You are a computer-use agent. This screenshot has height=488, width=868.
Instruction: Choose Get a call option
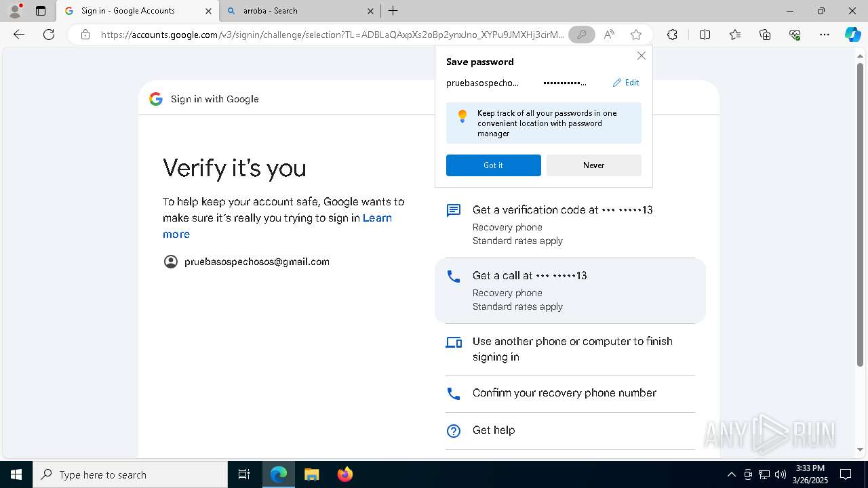[x=570, y=290]
